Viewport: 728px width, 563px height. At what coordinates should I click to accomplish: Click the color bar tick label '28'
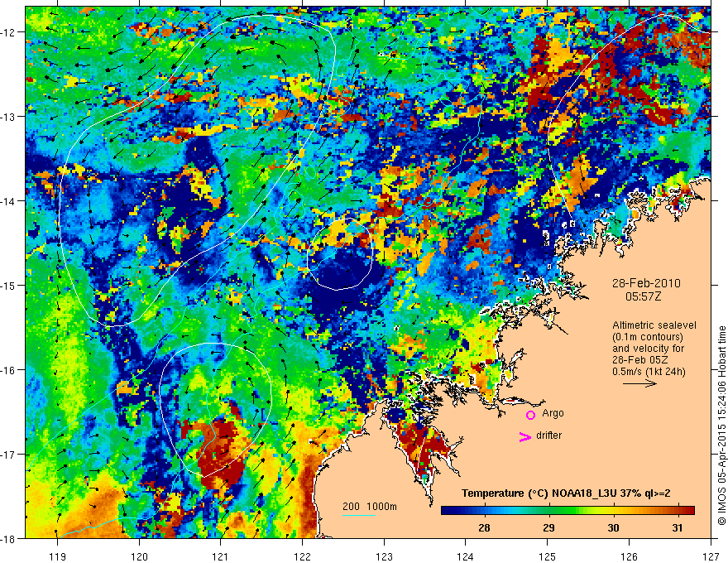[x=484, y=527]
